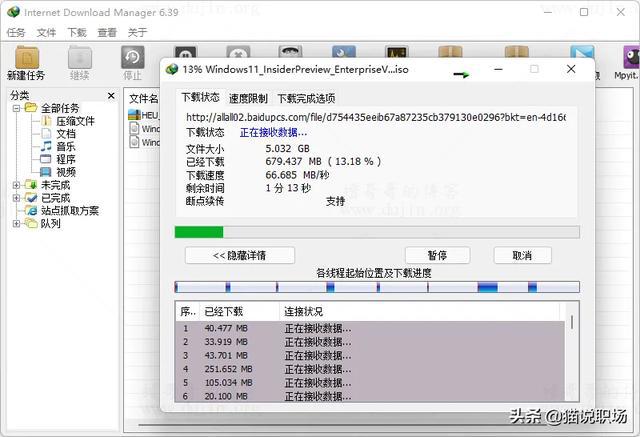Maximize the Internet Download Manager window
Image resolution: width=640 pixels, height=437 pixels.
[584, 12]
